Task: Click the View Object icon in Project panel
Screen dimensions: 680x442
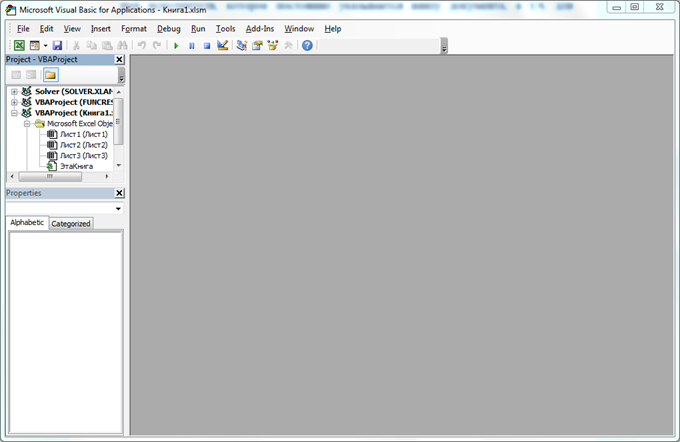Action: (x=31, y=75)
